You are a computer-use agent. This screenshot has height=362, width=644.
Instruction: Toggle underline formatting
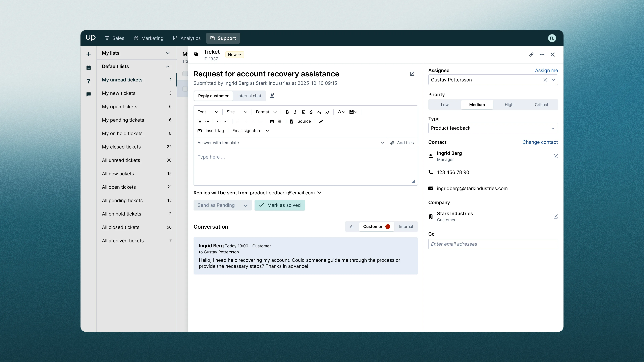pyautogui.click(x=303, y=112)
